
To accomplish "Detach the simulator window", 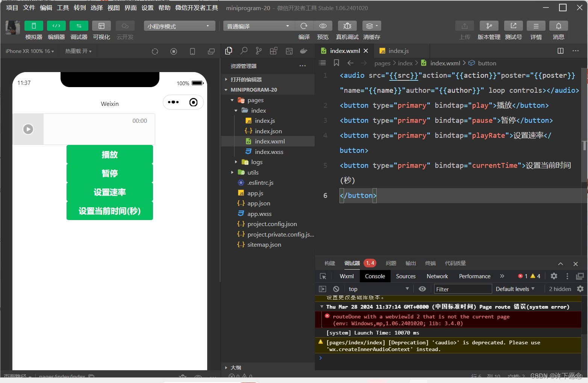I will click(211, 51).
